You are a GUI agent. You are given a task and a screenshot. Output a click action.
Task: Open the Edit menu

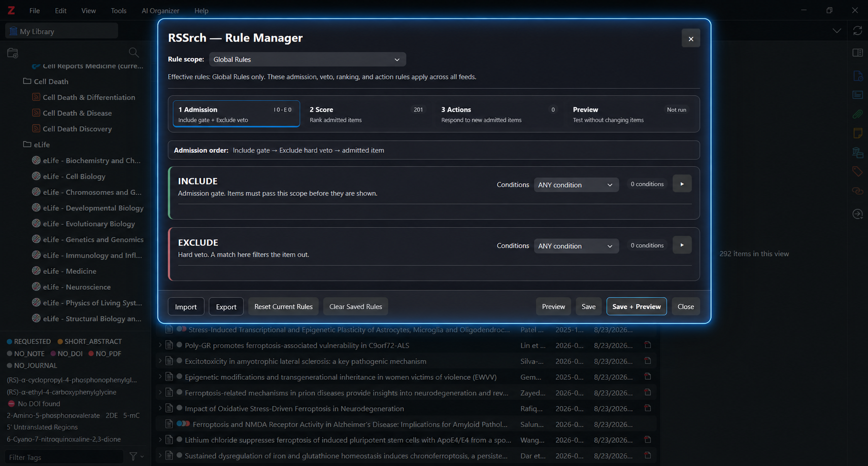click(61, 11)
